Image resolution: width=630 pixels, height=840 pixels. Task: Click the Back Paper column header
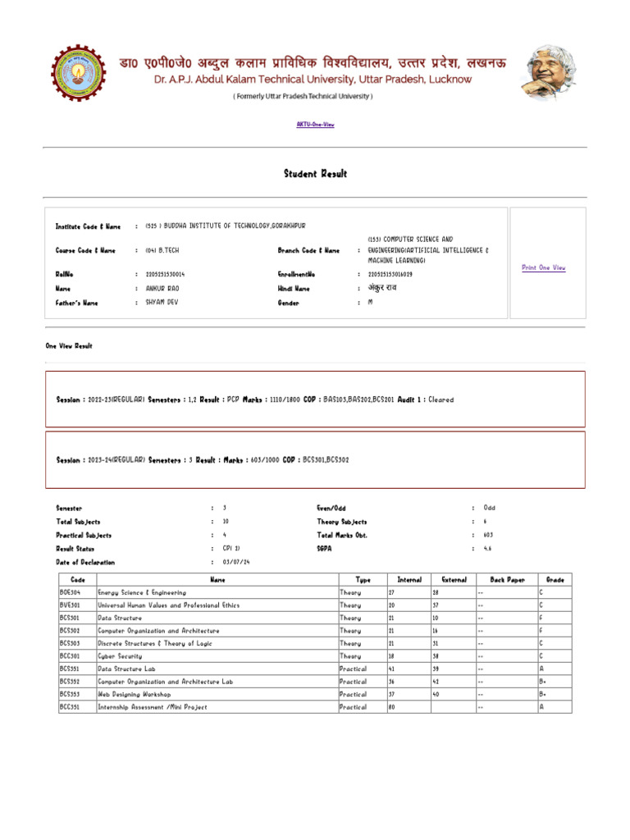click(x=507, y=580)
